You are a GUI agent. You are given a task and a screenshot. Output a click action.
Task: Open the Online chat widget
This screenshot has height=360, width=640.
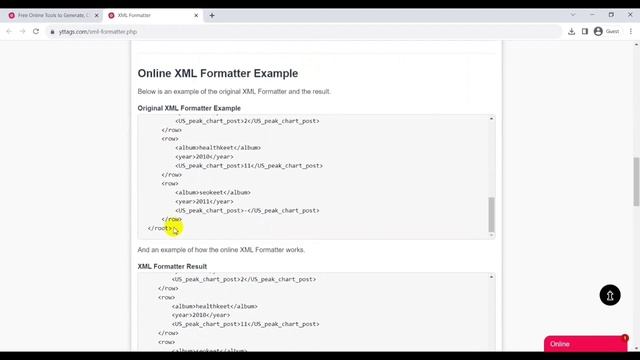pyautogui.click(x=585, y=344)
